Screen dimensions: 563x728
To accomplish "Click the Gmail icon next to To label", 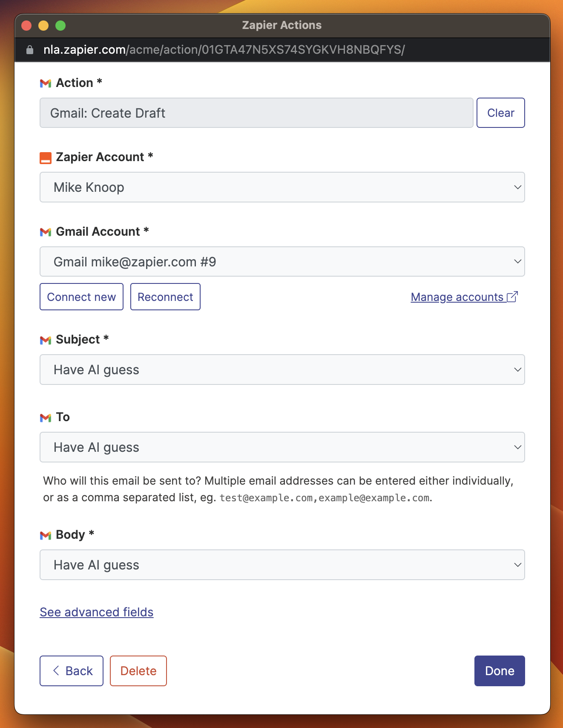I will [x=46, y=418].
